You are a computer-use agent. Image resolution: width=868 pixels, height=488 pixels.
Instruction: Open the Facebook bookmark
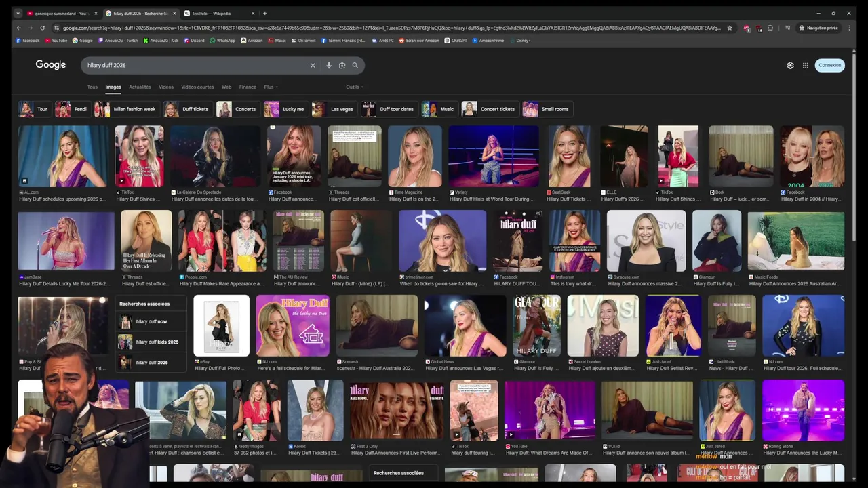28,40
